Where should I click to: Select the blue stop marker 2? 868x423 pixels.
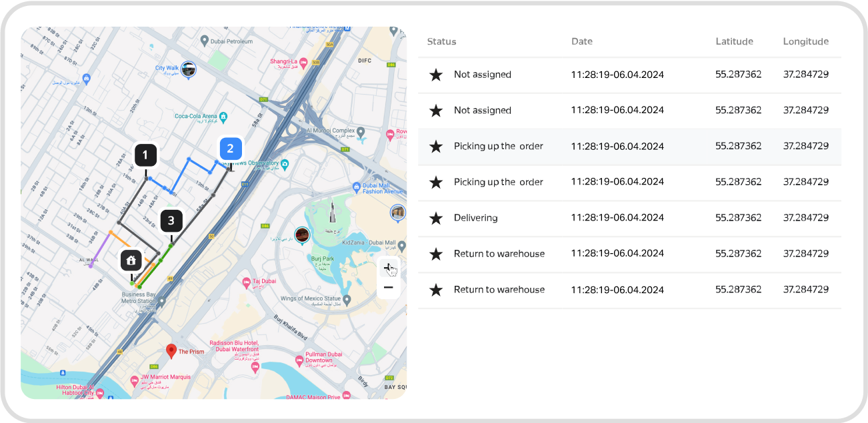tap(230, 149)
